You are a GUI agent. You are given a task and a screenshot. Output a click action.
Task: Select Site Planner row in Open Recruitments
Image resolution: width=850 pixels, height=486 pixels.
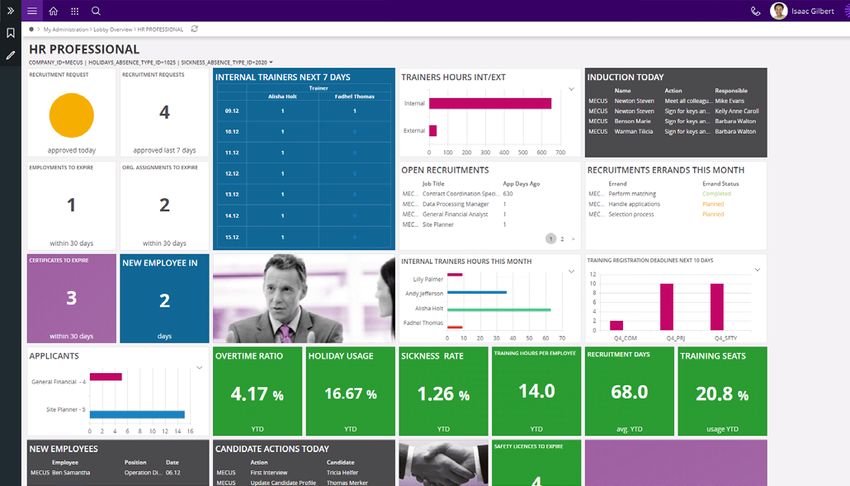click(488, 224)
